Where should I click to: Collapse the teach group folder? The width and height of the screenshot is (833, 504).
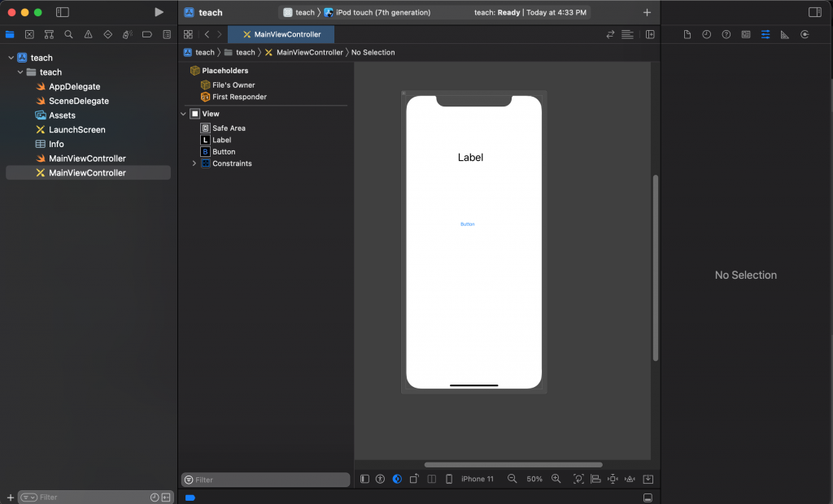(20, 72)
